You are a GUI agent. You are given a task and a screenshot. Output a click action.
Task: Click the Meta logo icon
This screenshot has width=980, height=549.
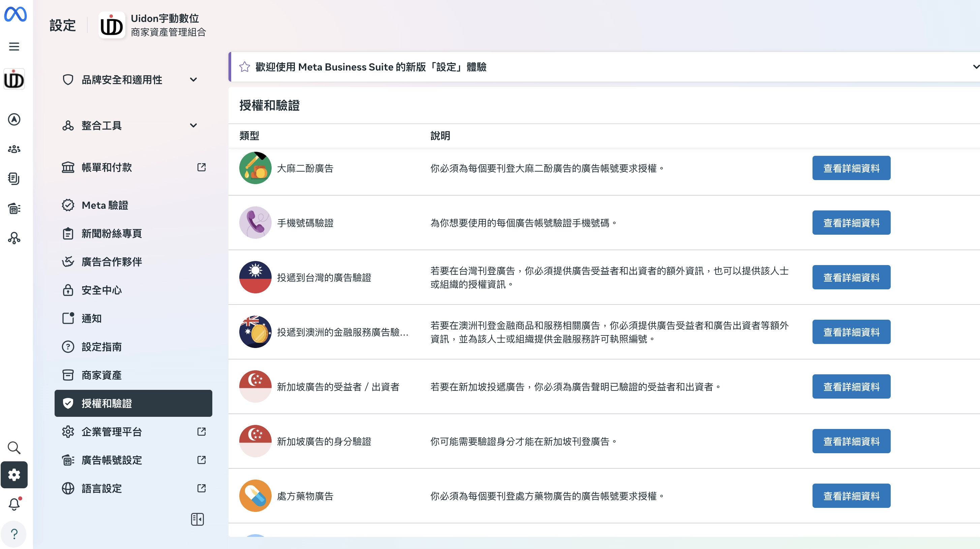point(15,14)
